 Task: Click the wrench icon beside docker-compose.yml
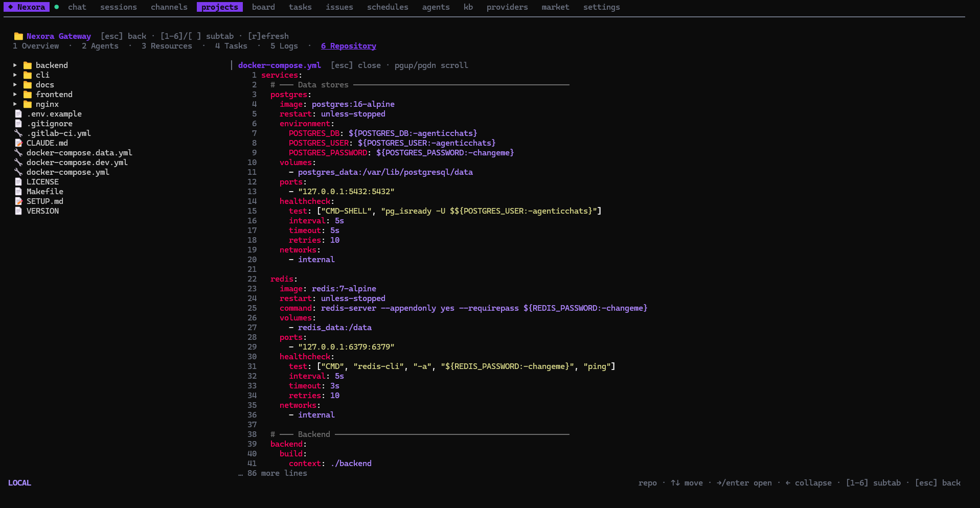pyautogui.click(x=18, y=172)
